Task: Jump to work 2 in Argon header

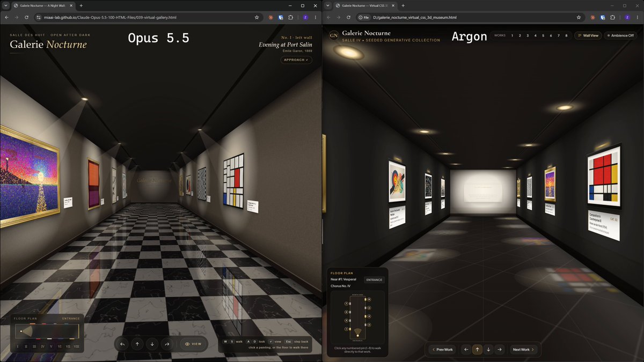Action: (x=520, y=35)
